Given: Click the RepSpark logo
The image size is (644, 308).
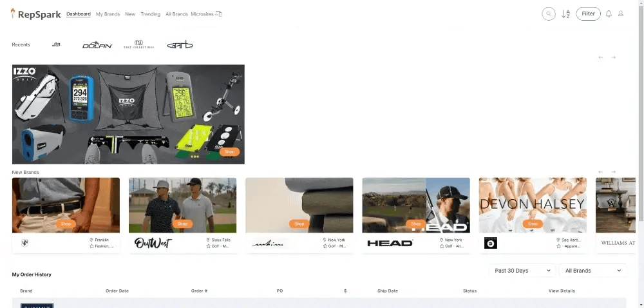Looking at the screenshot, I should [x=35, y=14].
